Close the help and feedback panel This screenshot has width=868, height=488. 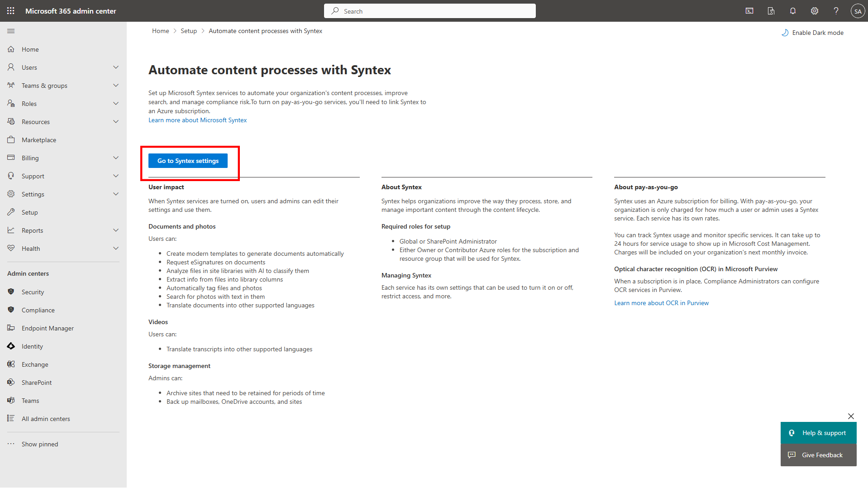point(851,416)
